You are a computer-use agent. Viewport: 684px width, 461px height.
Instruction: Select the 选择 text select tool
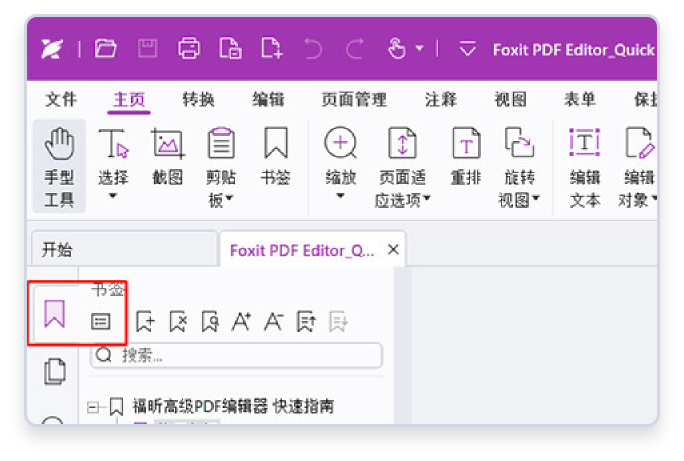113,156
